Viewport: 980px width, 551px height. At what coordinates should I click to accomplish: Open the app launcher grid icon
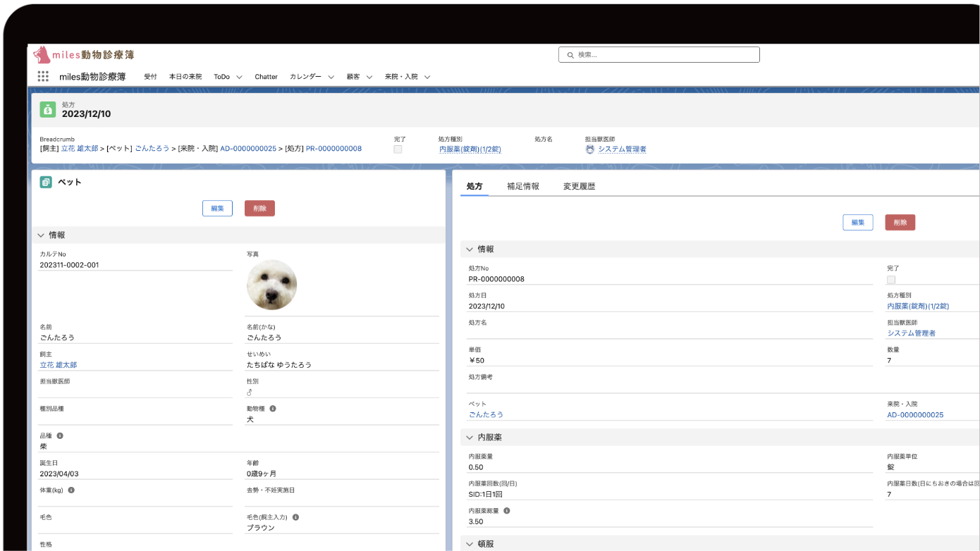tap(43, 76)
